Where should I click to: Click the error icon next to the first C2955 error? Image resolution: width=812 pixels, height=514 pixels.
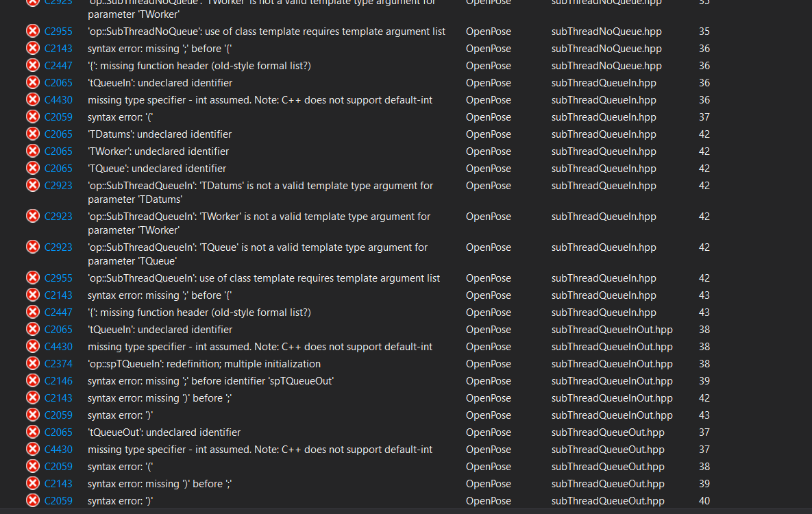[32, 31]
